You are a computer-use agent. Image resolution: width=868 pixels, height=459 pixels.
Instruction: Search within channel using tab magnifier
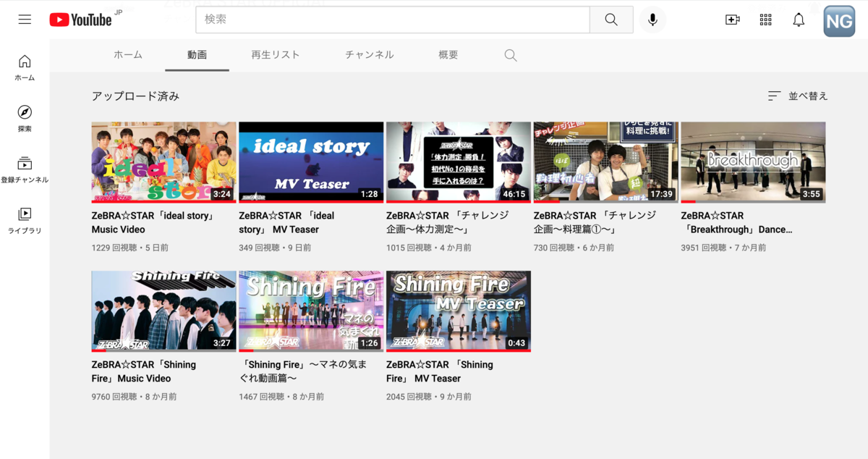(x=511, y=55)
